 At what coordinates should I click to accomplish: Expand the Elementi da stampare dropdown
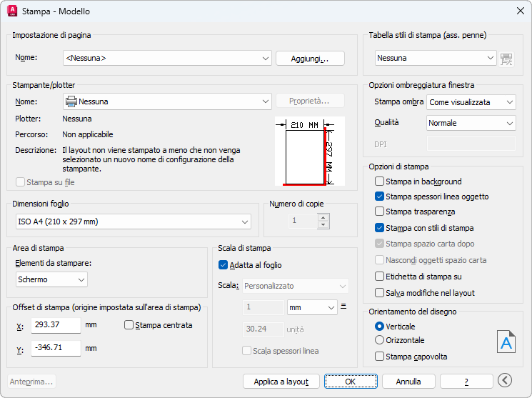51,279
